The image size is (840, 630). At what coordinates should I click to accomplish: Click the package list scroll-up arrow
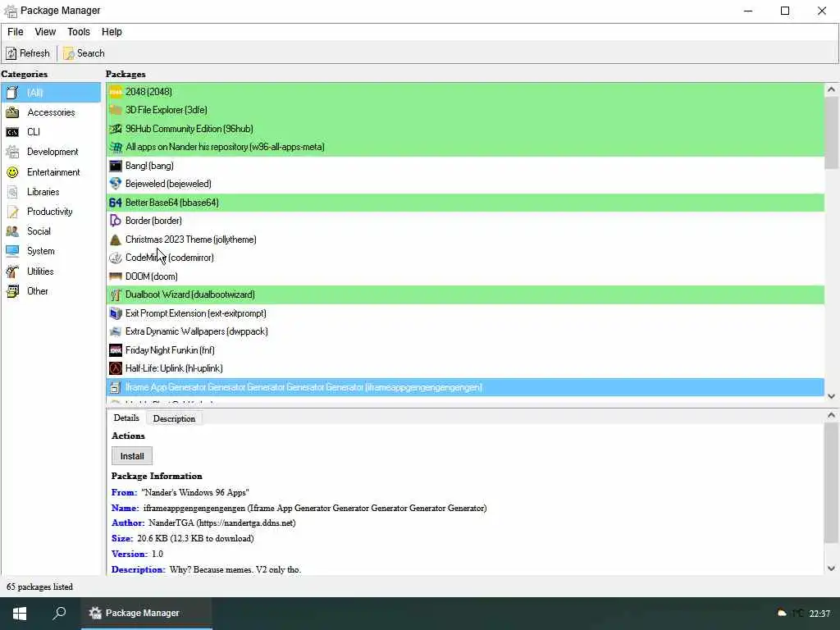click(x=831, y=89)
